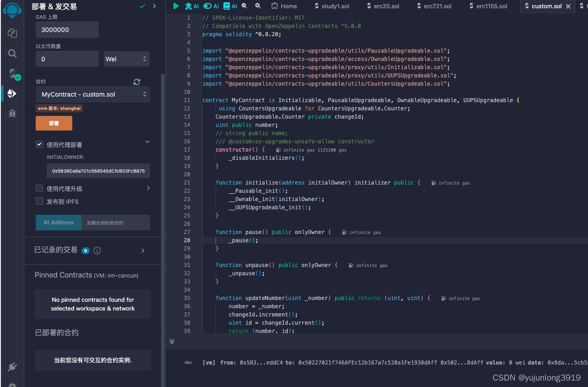Expand the recorded transactions section
This screenshot has height=387, width=588.
143,251
